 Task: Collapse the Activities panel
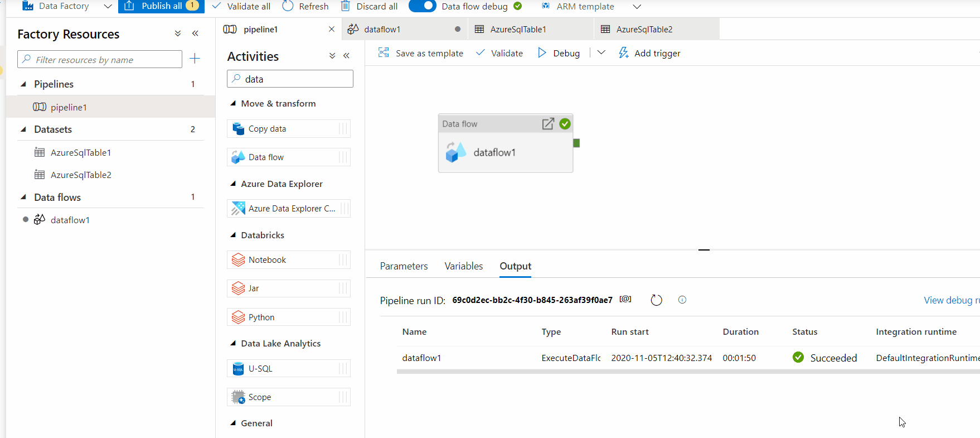(x=346, y=56)
